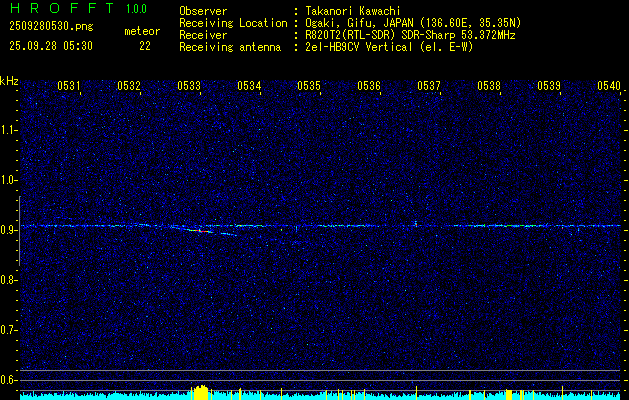Click time marker 0535
This screenshot has width=629, height=400.
[309, 86]
